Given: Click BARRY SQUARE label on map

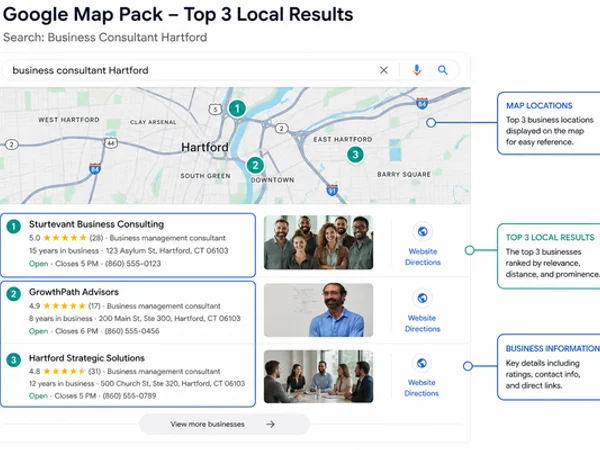Looking at the screenshot, I should click(404, 174).
